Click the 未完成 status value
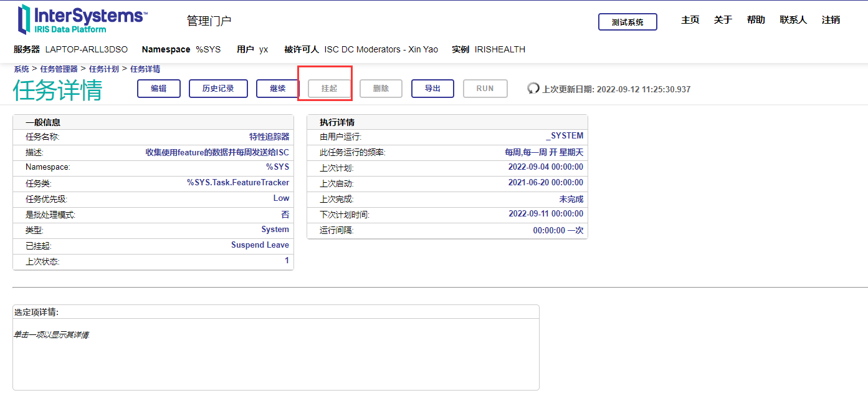 pyautogui.click(x=571, y=199)
